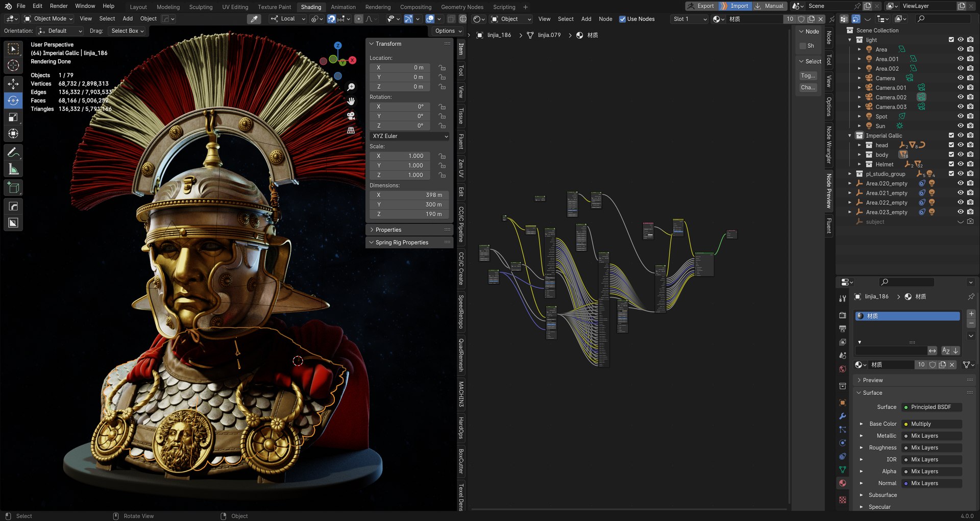The image size is (980, 521).
Task: Select the Measure tool
Action: coord(14,169)
